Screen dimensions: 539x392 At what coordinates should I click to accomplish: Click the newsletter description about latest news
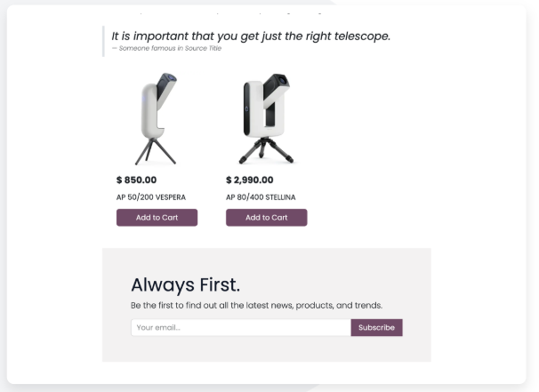[256, 306]
